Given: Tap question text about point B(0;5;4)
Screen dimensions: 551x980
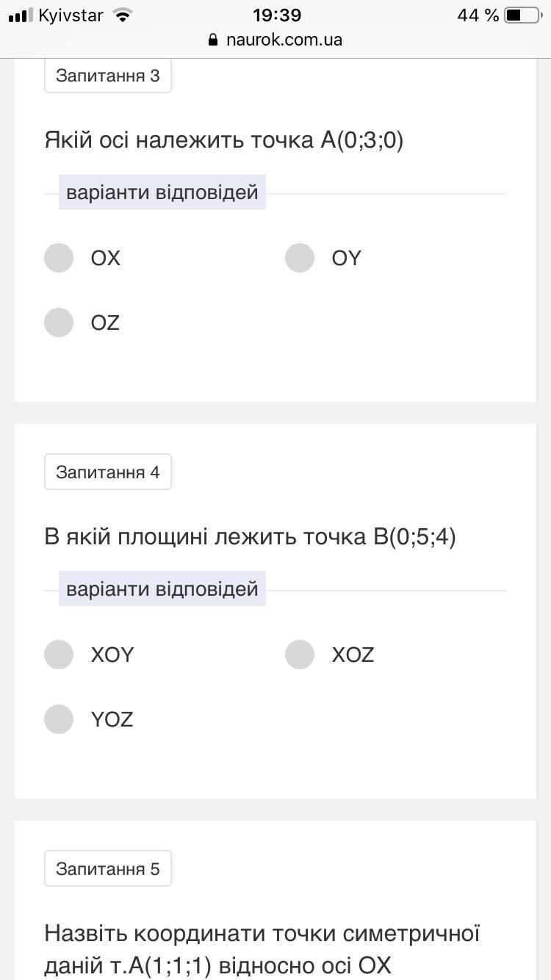Looking at the screenshot, I should [x=250, y=537].
